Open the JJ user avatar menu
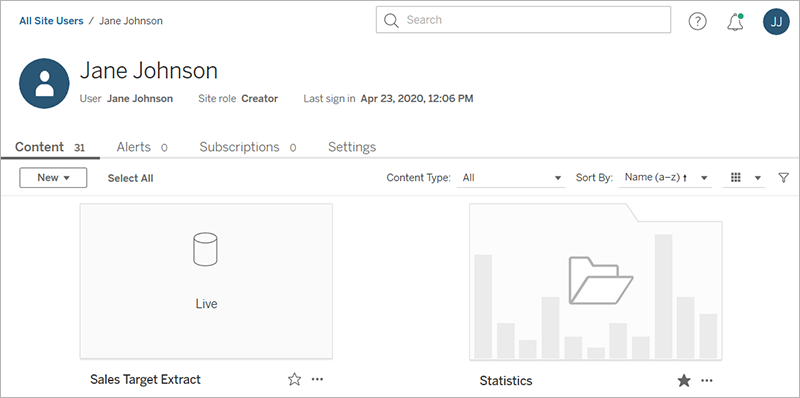Viewport: 800px width, 398px height. click(776, 22)
